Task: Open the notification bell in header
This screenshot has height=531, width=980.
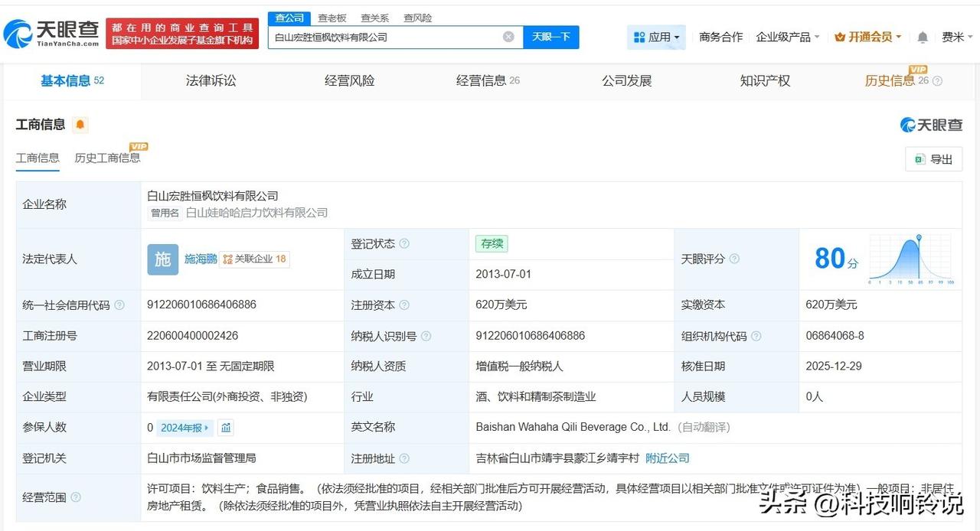Action: 923,37
